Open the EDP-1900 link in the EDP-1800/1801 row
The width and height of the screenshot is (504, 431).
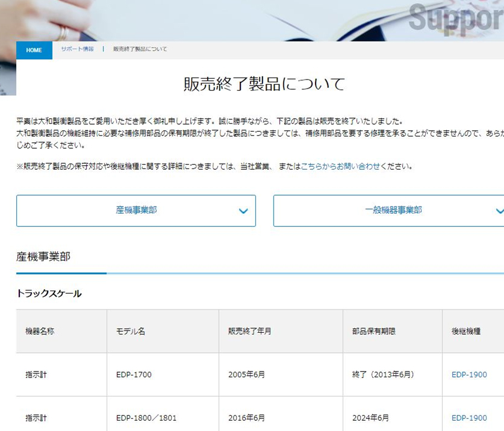(x=469, y=418)
